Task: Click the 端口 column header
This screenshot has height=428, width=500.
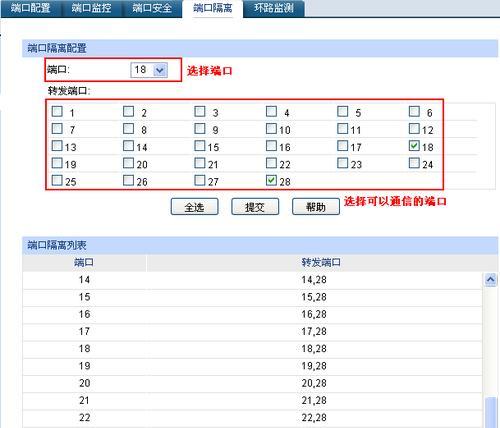Action: tap(84, 263)
